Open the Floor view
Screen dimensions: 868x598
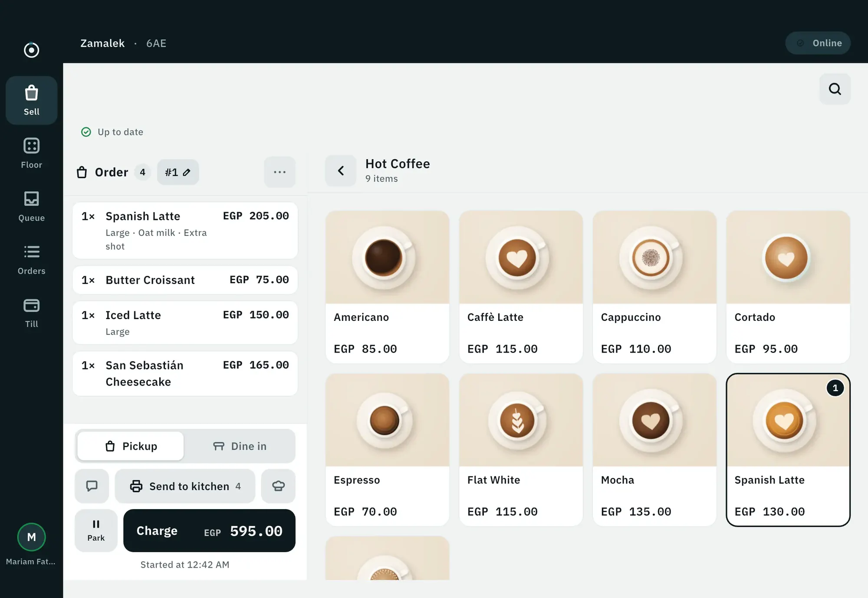[x=31, y=153]
